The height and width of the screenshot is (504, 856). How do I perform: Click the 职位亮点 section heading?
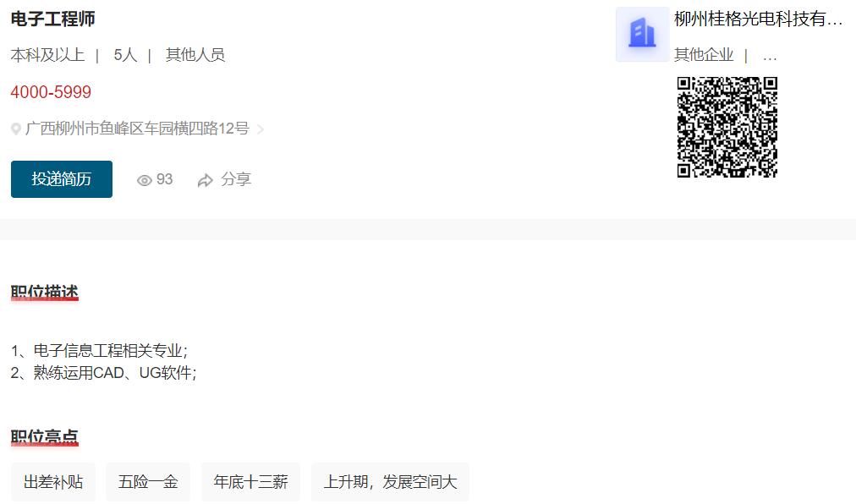click(45, 437)
